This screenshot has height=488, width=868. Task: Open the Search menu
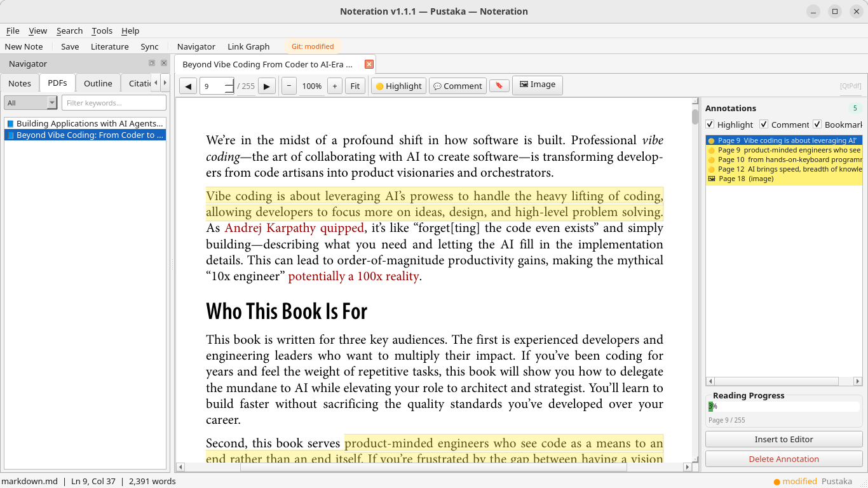[x=69, y=30]
